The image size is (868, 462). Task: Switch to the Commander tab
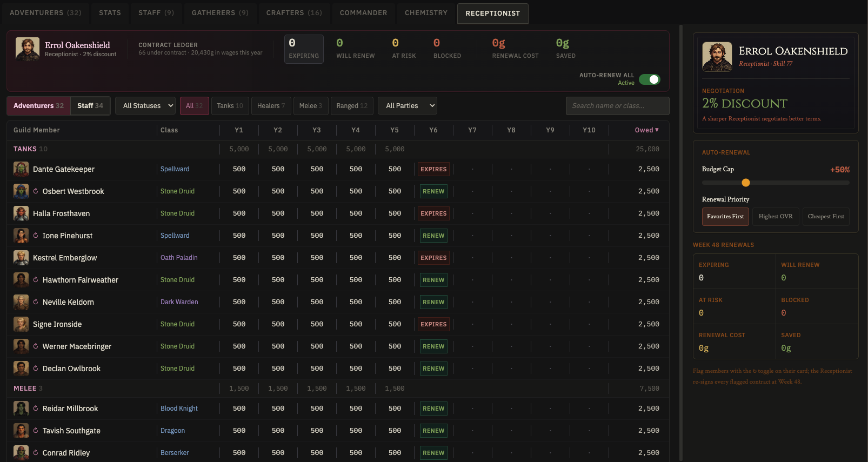[x=363, y=13]
